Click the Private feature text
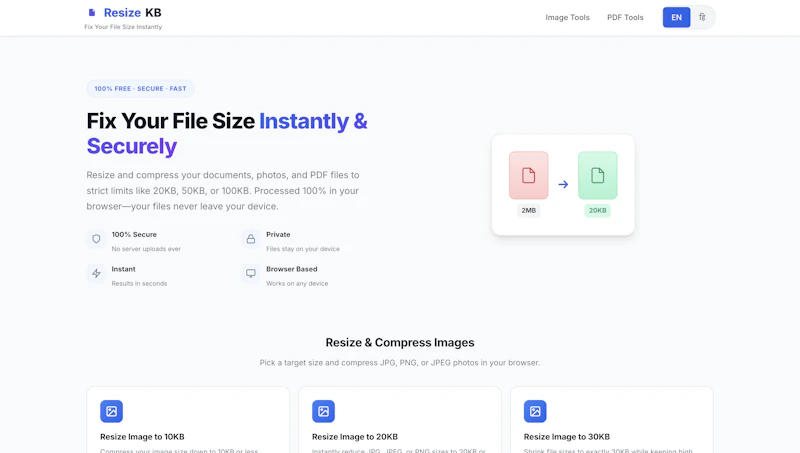The height and width of the screenshot is (453, 800). [x=278, y=235]
